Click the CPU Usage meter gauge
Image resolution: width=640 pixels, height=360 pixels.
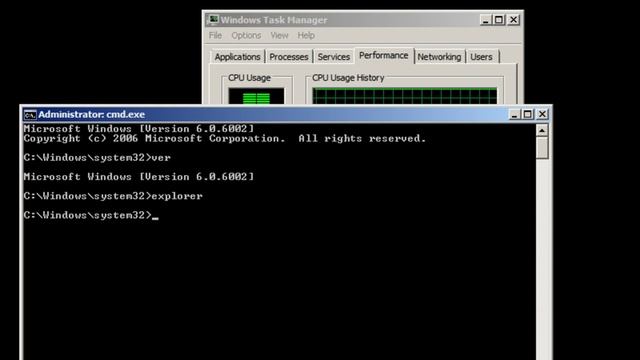click(256, 96)
